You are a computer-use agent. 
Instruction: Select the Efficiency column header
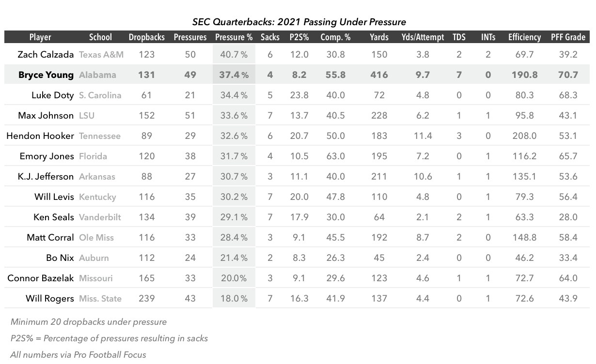[x=524, y=37]
